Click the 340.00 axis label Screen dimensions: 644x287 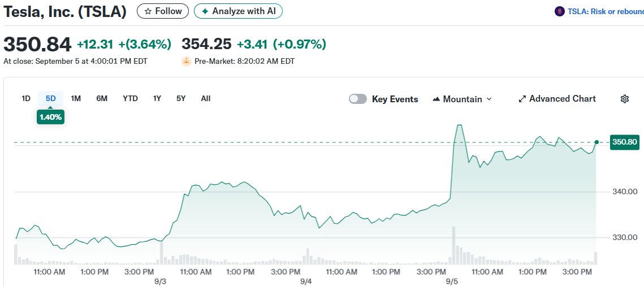pyautogui.click(x=625, y=192)
